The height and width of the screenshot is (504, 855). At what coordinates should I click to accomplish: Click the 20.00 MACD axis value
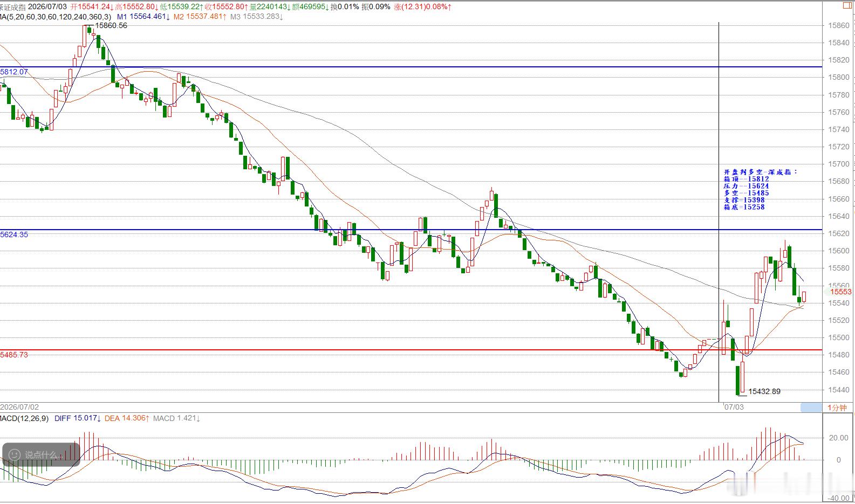[838, 438]
